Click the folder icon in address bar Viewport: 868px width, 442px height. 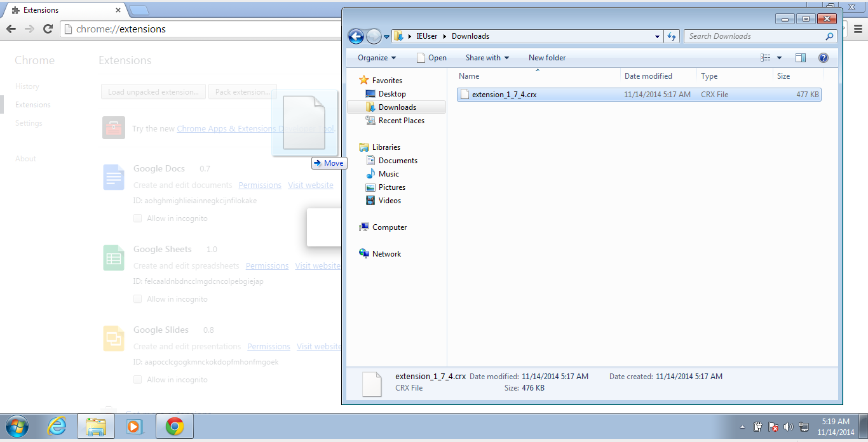pyautogui.click(x=398, y=36)
